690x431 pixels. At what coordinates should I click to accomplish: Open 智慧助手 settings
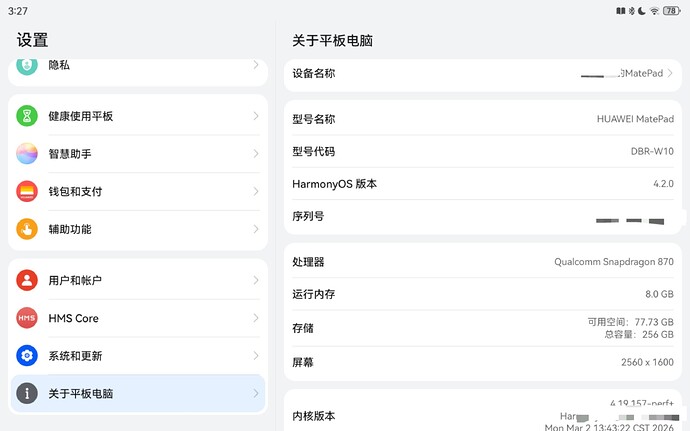point(138,154)
